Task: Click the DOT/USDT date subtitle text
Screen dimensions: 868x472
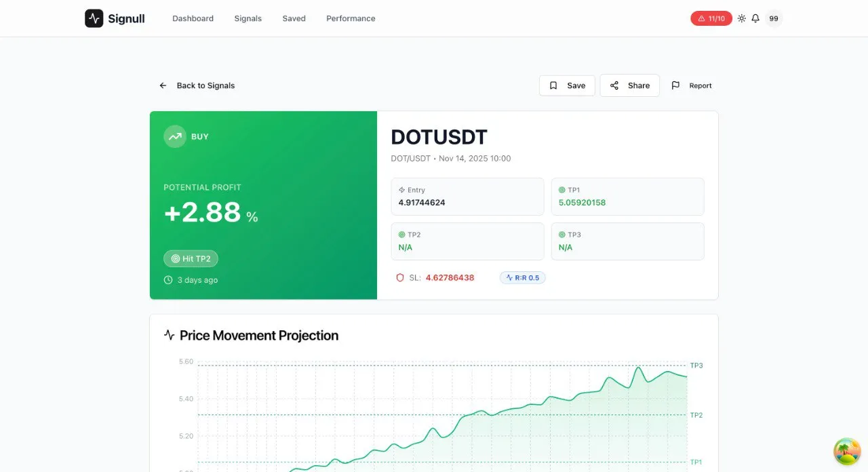Action: (451, 159)
